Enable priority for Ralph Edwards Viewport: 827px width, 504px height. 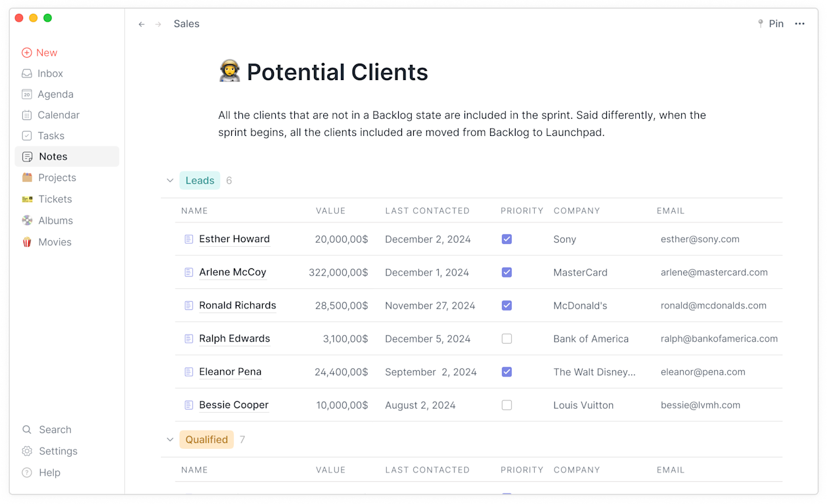click(x=506, y=339)
